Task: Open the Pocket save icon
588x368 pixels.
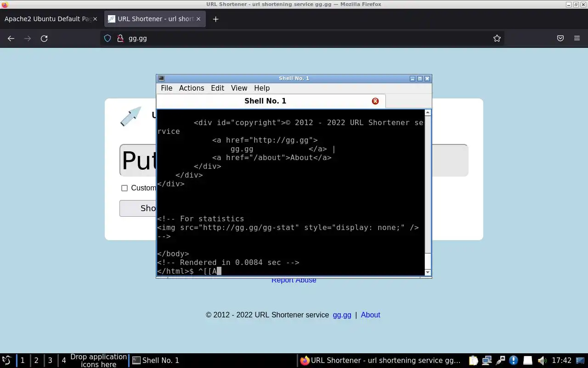Action: pyautogui.click(x=560, y=39)
